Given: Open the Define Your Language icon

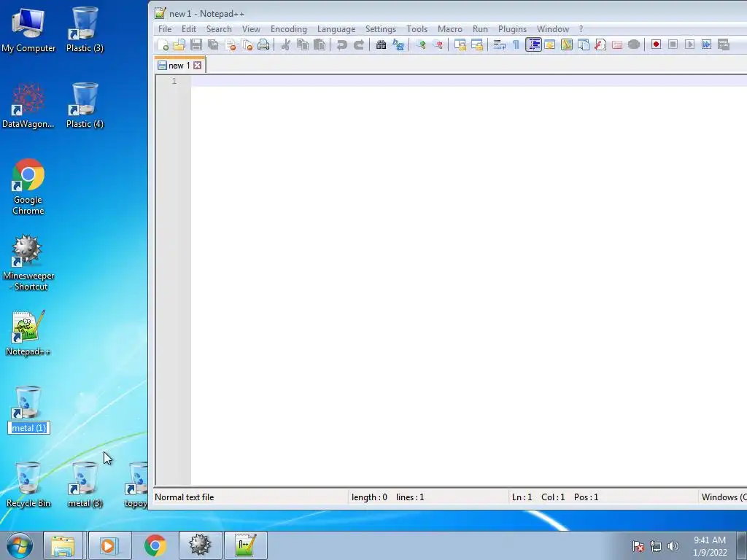Looking at the screenshot, I should point(550,44).
